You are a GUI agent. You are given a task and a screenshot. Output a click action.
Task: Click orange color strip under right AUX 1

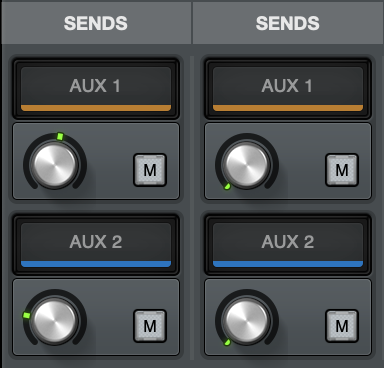pos(288,108)
